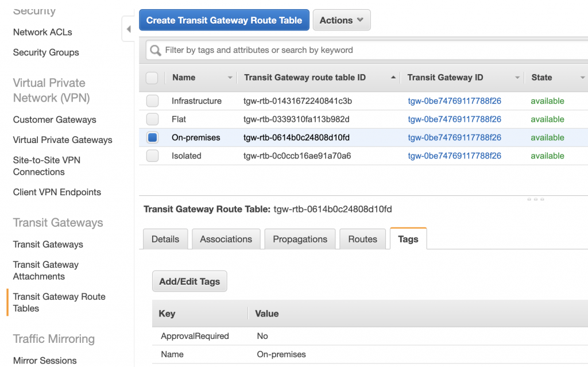Viewport: 588px width, 367px height.
Task: Click the search magnifier icon in filter bar
Action: [155, 50]
